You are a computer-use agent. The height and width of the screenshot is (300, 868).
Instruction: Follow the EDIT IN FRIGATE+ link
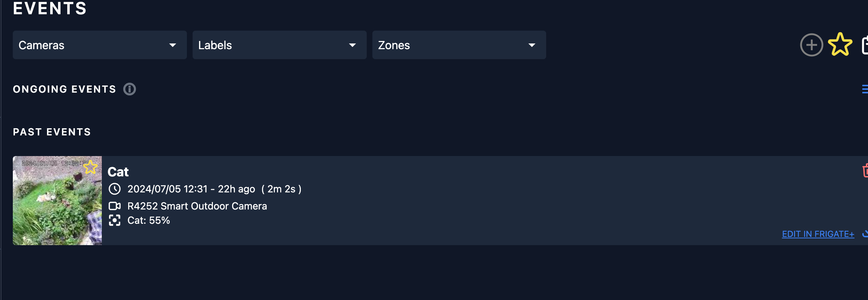tap(818, 234)
